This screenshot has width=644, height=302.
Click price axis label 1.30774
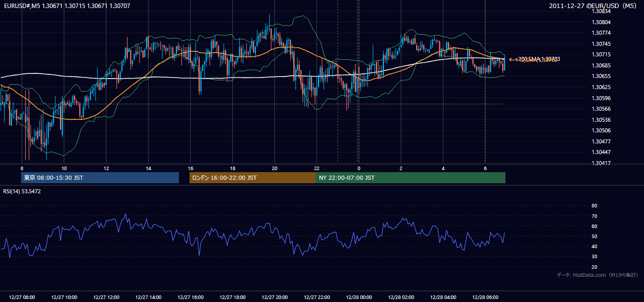tap(601, 33)
